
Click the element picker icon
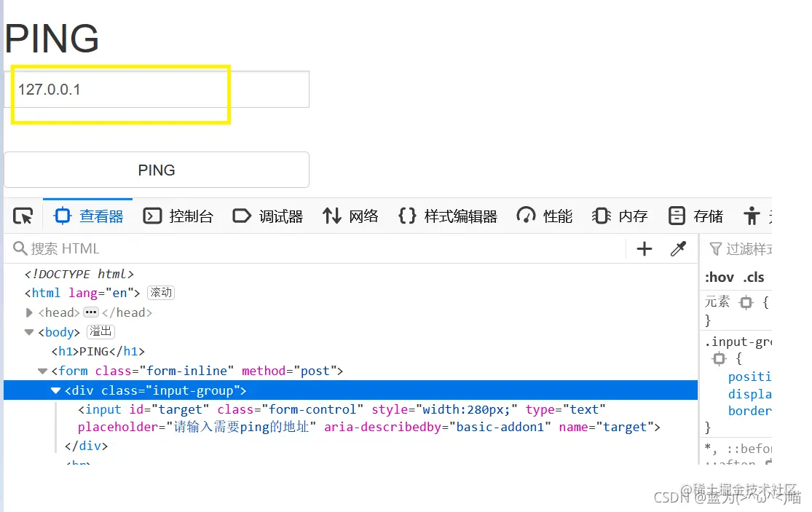click(x=23, y=216)
